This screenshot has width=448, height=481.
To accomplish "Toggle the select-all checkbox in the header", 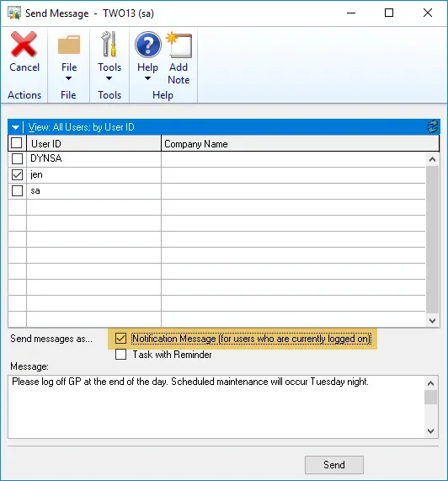I will point(17,143).
